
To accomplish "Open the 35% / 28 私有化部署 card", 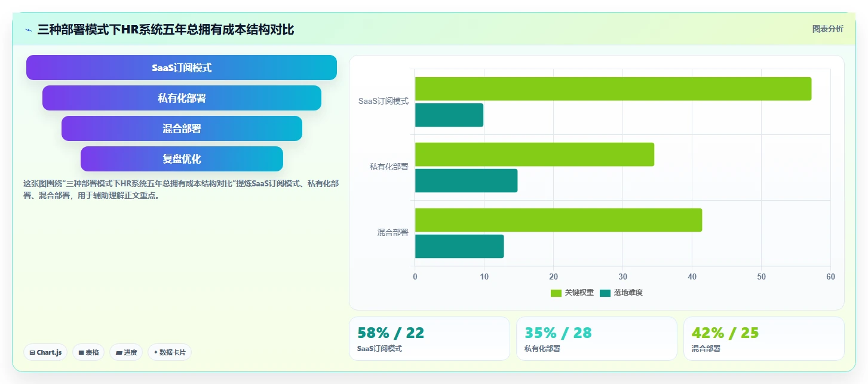I will click(x=597, y=339).
